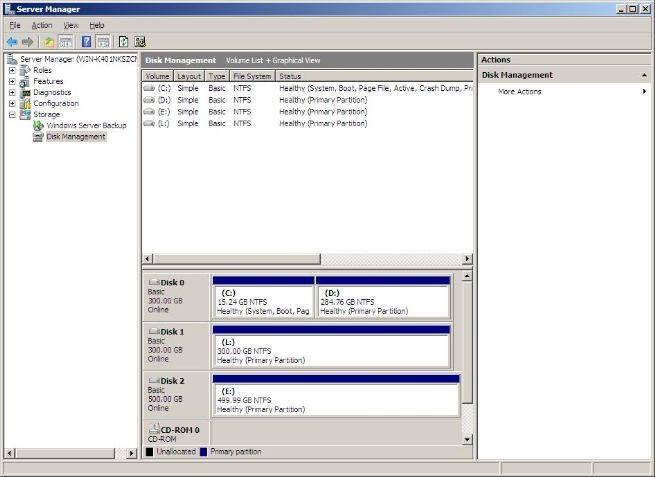Toggle the Show/Hide Action Pane icon
The height and width of the screenshot is (477, 655).
103,42
